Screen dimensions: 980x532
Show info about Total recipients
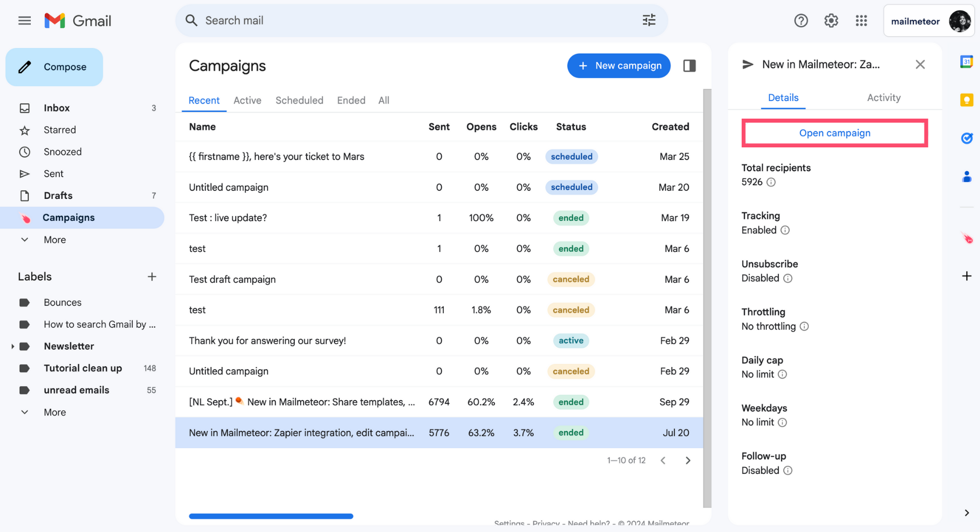pyautogui.click(x=771, y=182)
